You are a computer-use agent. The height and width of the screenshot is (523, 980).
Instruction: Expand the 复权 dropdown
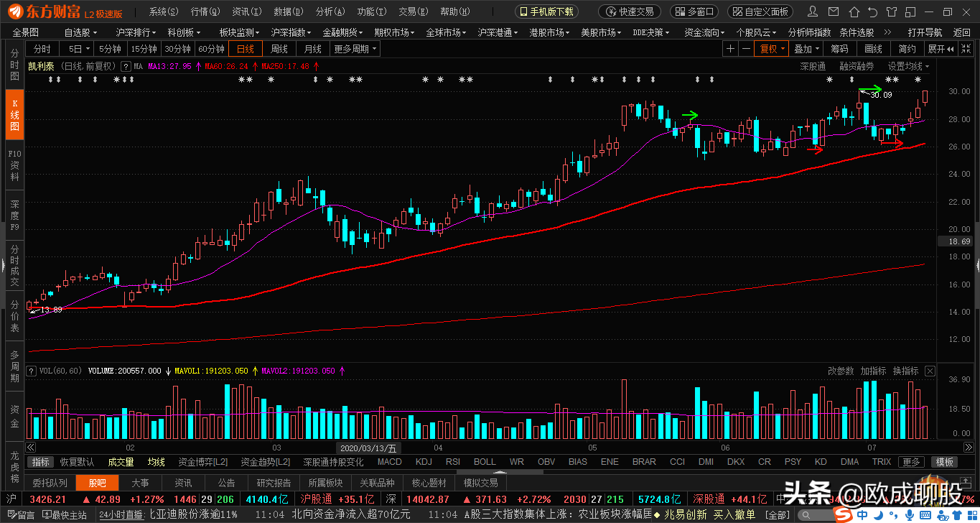coord(773,49)
